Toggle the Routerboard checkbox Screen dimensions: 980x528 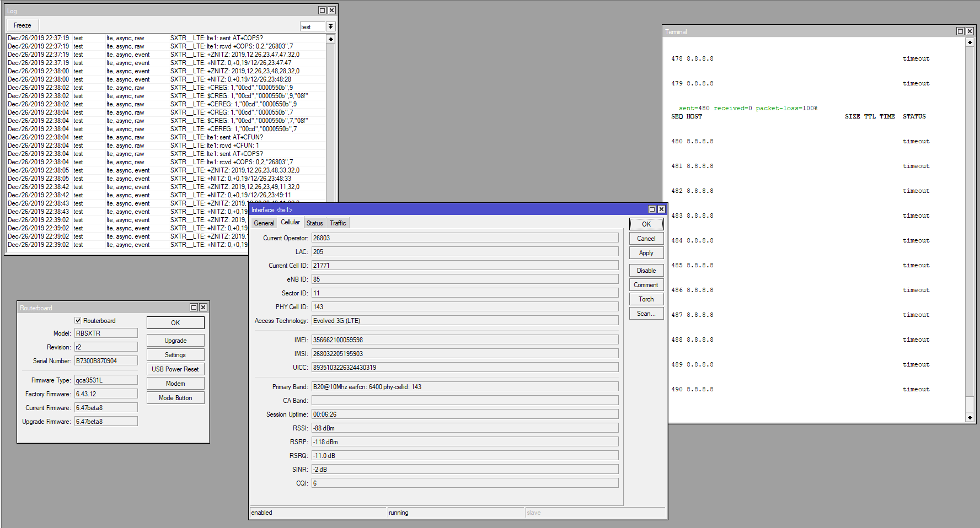(x=78, y=320)
